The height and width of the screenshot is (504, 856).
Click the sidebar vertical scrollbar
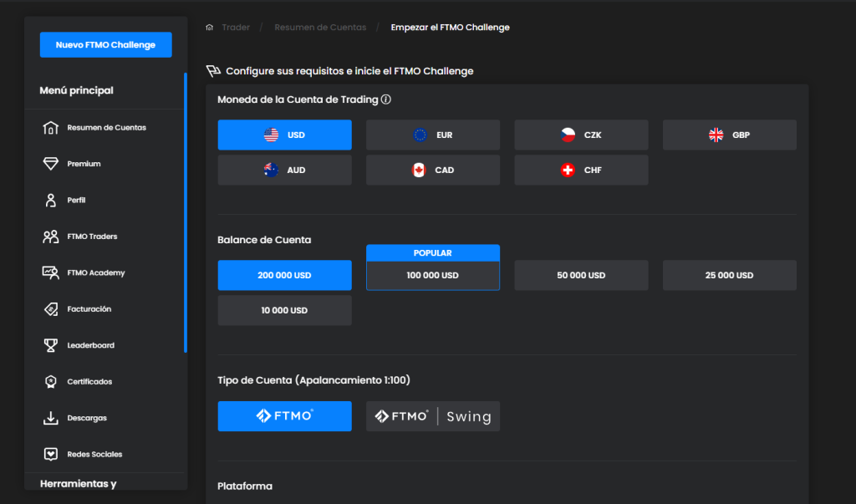click(186, 213)
